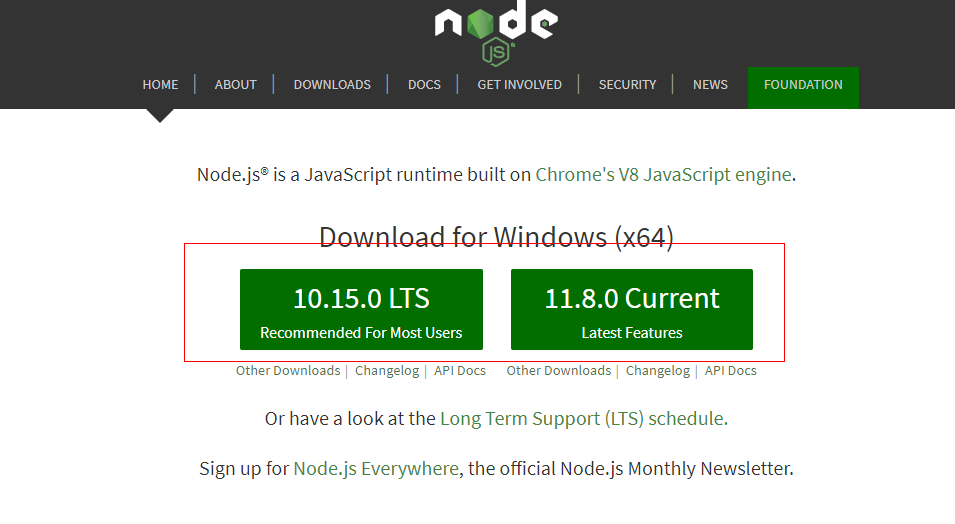Open the HOME menu item
955x524 pixels.
tap(160, 85)
